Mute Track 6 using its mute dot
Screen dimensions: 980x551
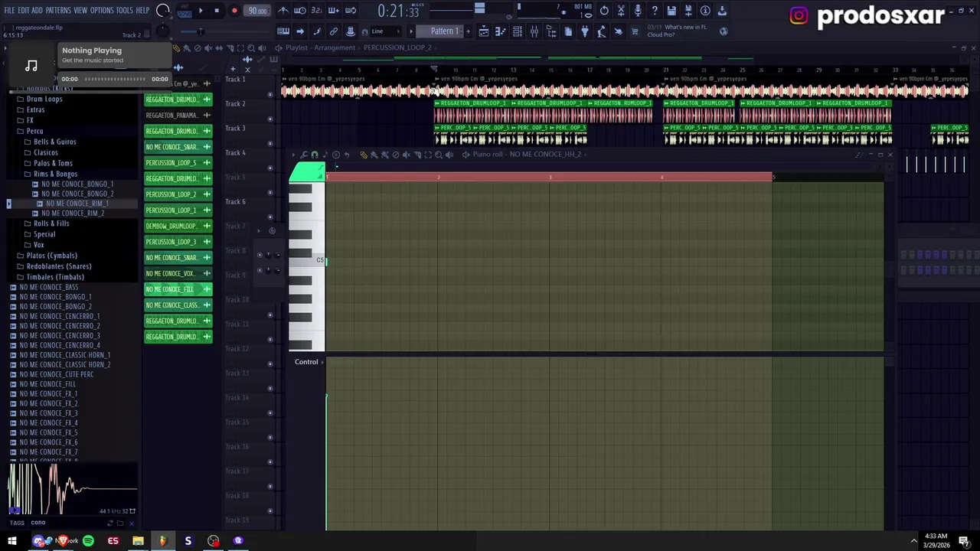(269, 217)
